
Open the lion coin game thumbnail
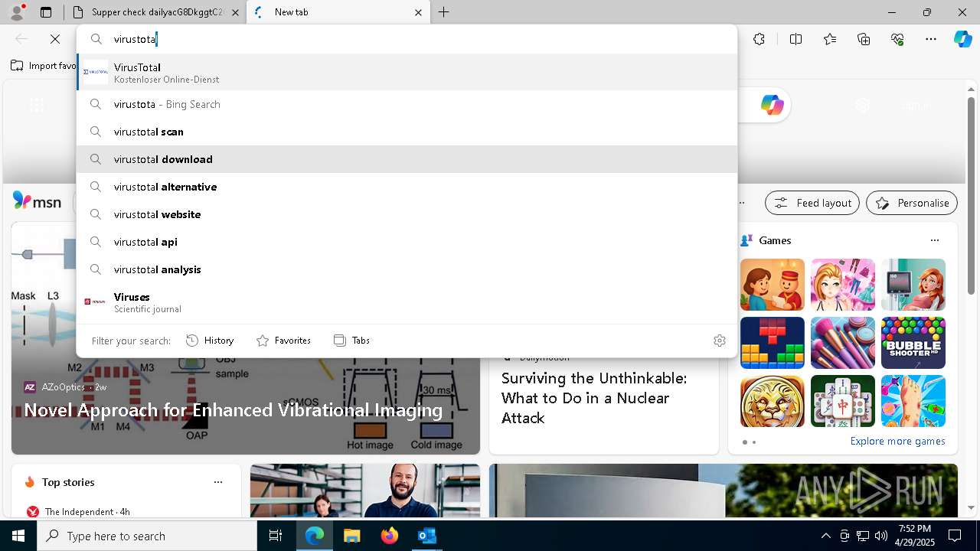(x=772, y=401)
